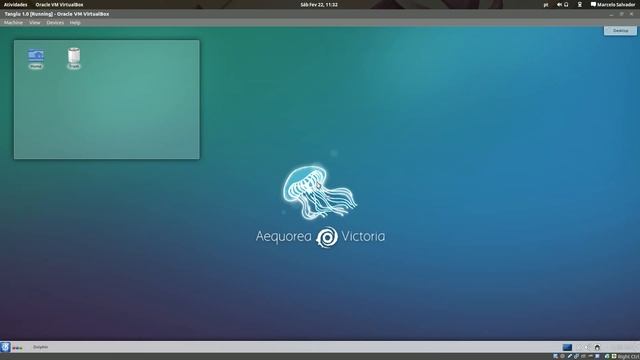Switch keyboard layout indicator pt
The height and width of the screenshot is (360, 640).
tap(546, 5)
